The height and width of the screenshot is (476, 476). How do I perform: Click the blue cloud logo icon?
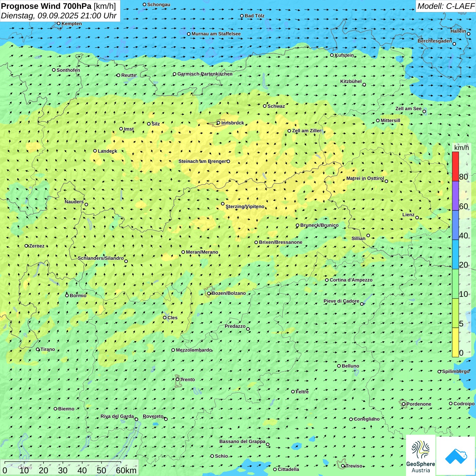[x=456, y=456]
